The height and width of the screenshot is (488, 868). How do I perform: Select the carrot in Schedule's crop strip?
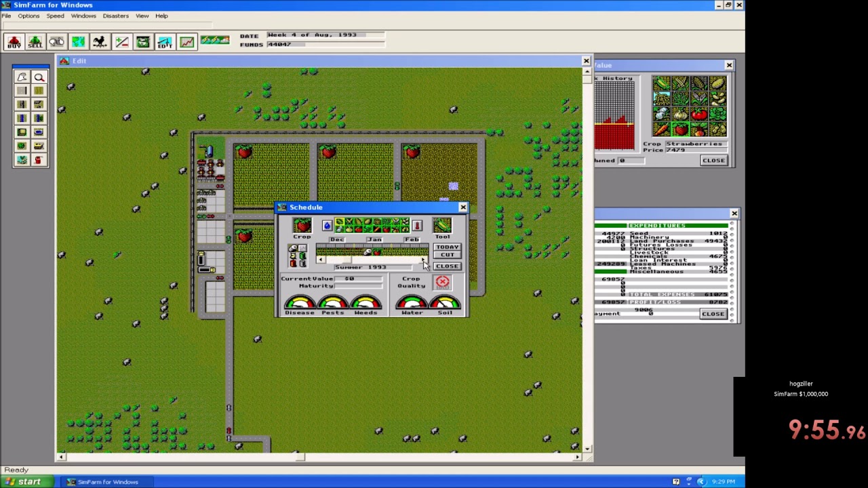tap(377, 230)
